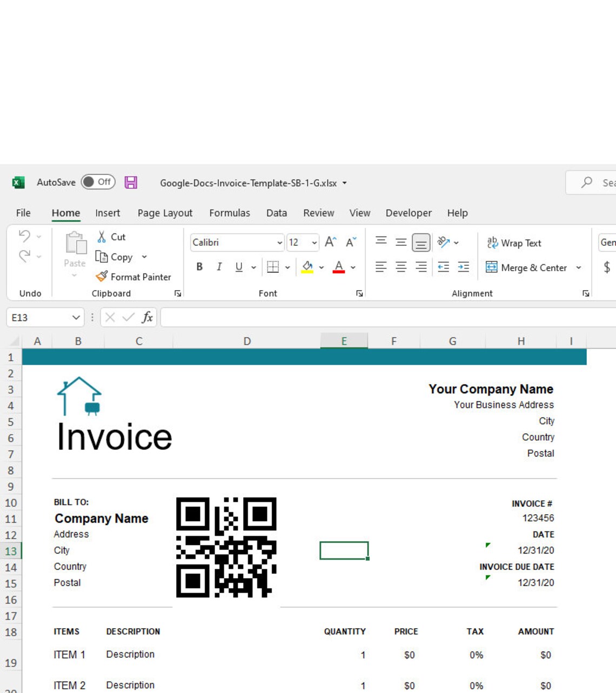Click the Increase Font Size icon
The width and height of the screenshot is (616, 693).
coord(330,242)
